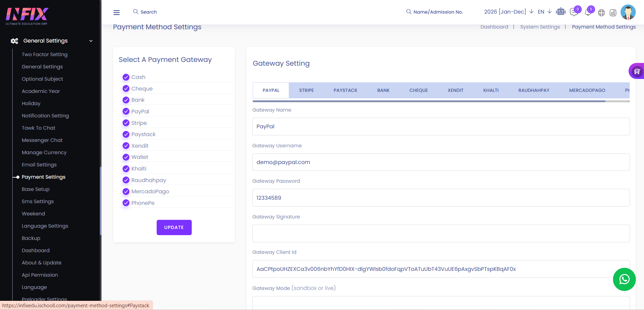Image resolution: width=644 pixels, height=310 pixels.
Task: Open the AI robot assistant icon
Action: [561, 12]
